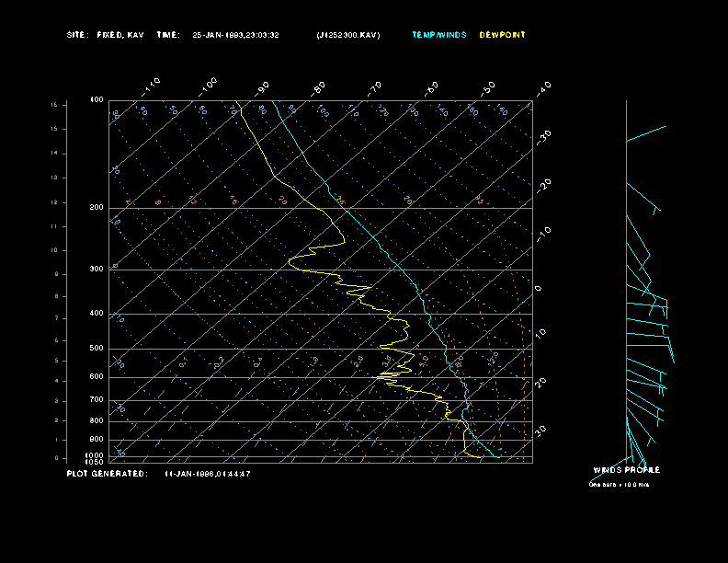
Task: Click the cyan TEMP/WINDS legend label
Action: tap(439, 35)
